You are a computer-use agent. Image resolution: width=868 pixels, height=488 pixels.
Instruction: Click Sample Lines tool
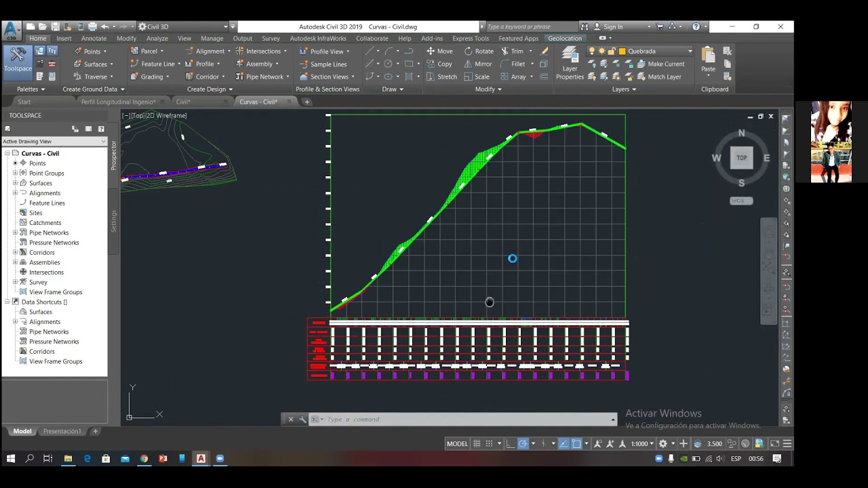[322, 64]
